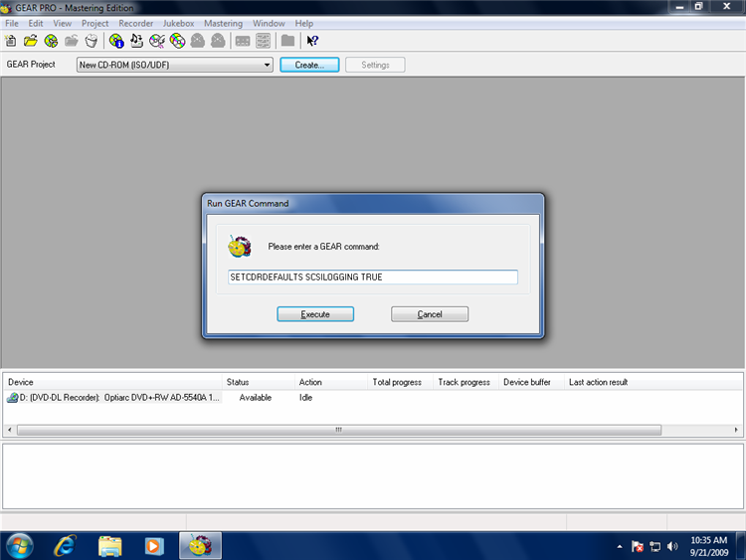Click the grayed tape drive icon

coord(243,42)
